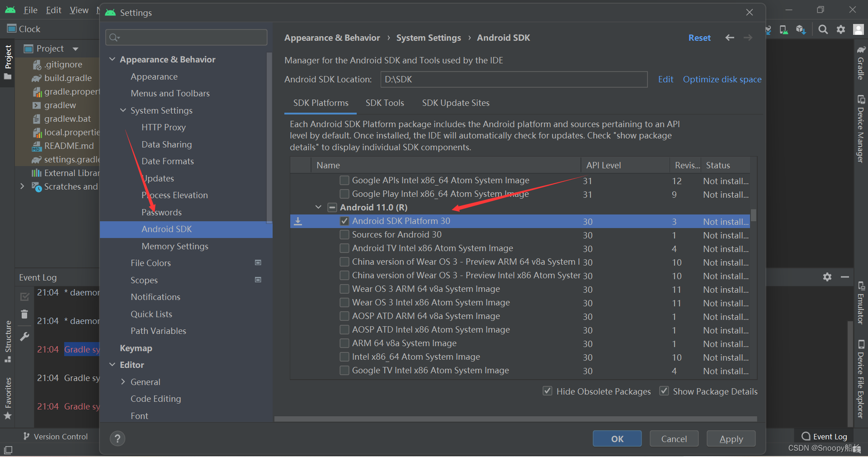Click the Event Log wrench icon
The height and width of the screenshot is (457, 868).
(24, 337)
